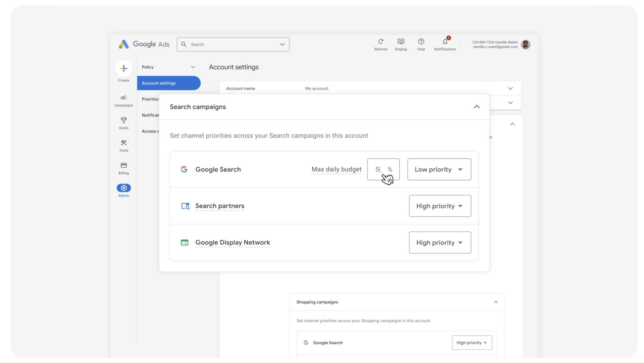The width and height of the screenshot is (644, 363).
Task: Click the account email camille.c.walsh@gmail.com
Action: 495,47
